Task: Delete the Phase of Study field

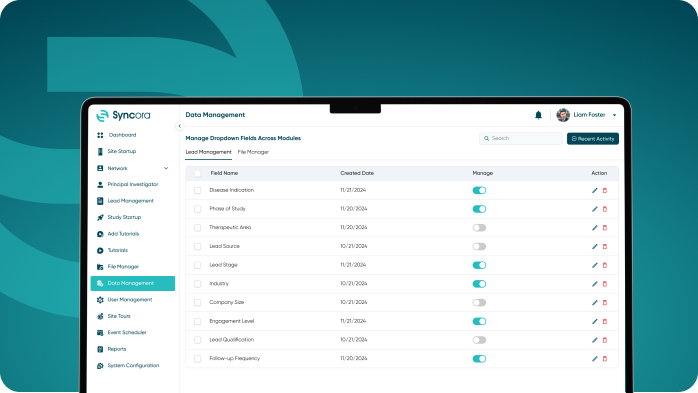Action: 605,209
